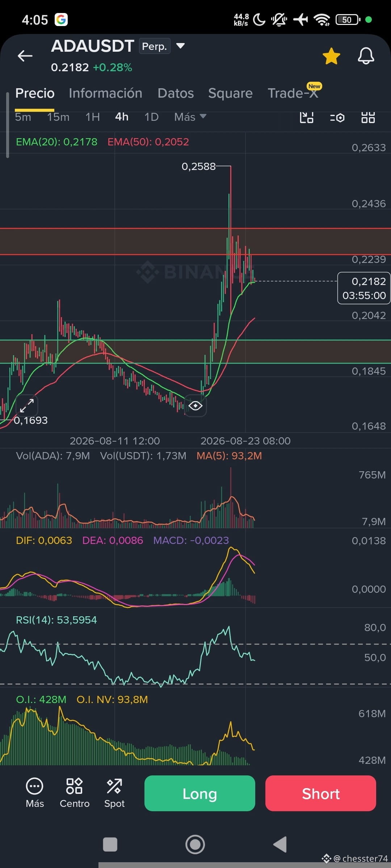Tap the 0,2588 high price marker
Screen dimensions: 391x868
pos(198,166)
